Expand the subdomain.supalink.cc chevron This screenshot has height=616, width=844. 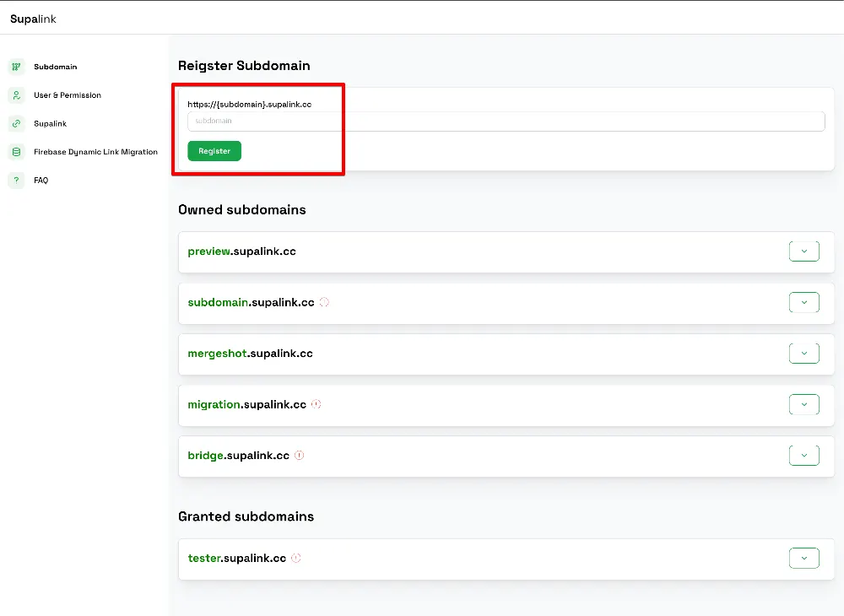pyautogui.click(x=803, y=302)
